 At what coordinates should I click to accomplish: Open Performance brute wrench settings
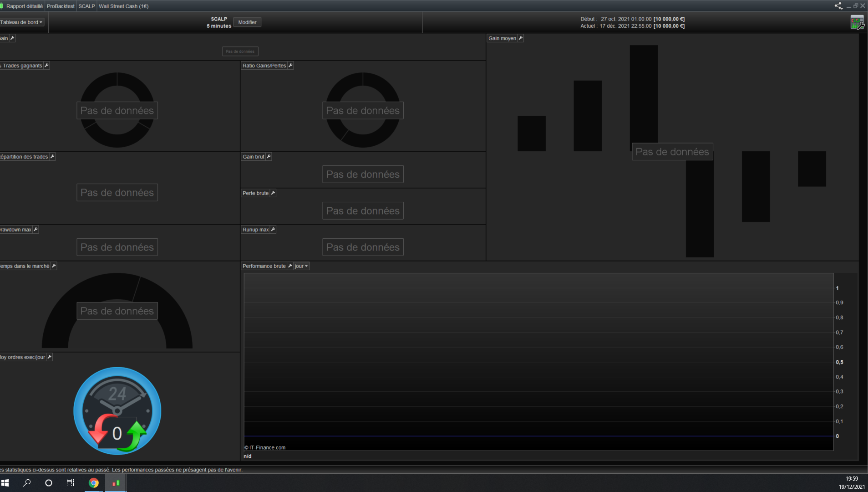coord(290,266)
